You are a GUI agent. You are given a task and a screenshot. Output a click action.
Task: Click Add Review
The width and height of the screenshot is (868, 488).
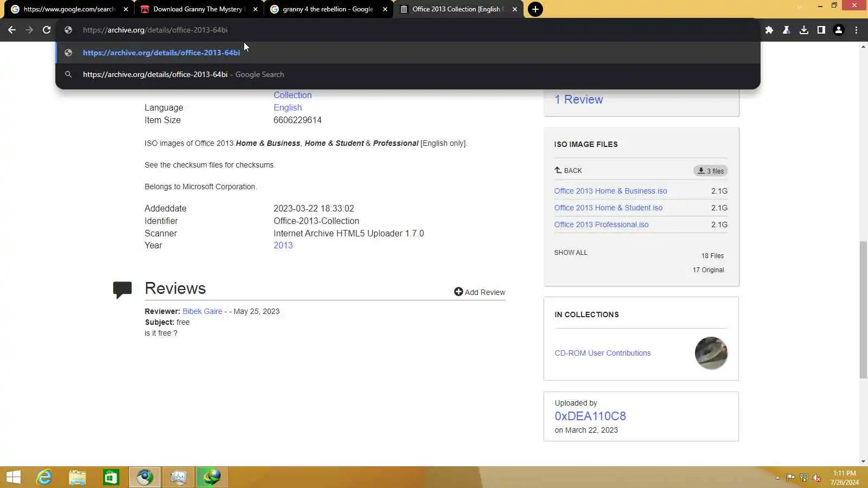(480, 292)
